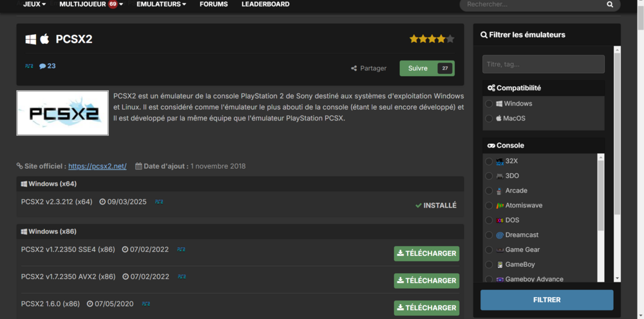Click the search magnifier icon in top bar

click(609, 5)
